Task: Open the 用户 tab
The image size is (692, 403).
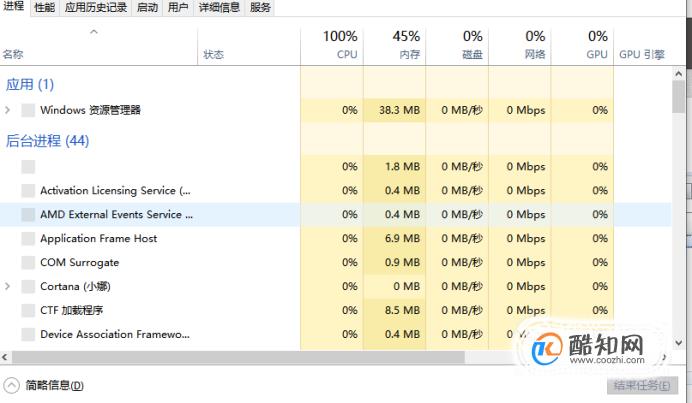Action: (178, 8)
